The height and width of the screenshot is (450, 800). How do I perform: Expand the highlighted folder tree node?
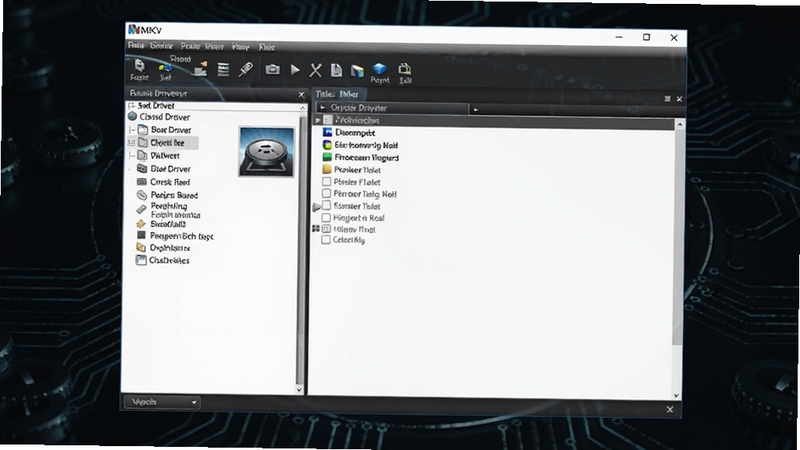coord(132,142)
